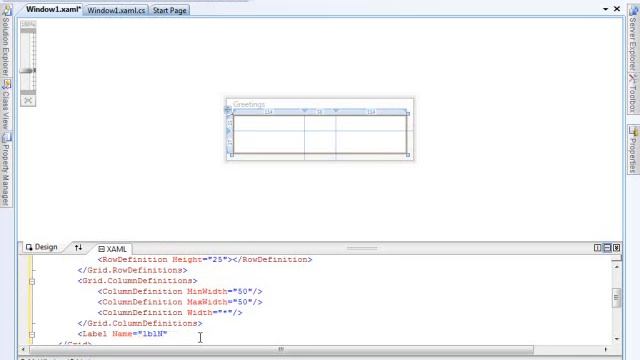Click the Properties icon in right strip
The height and width of the screenshot is (360, 640).
click(x=633, y=131)
